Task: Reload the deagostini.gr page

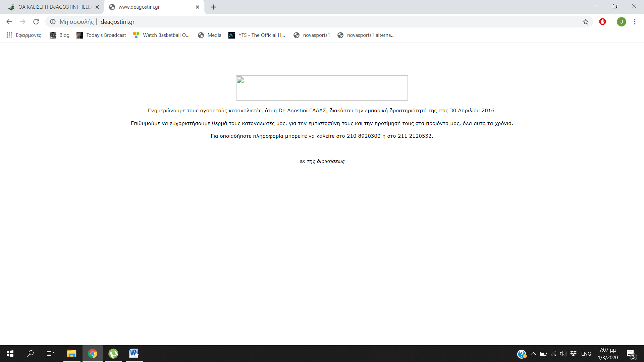Action: [x=36, y=22]
